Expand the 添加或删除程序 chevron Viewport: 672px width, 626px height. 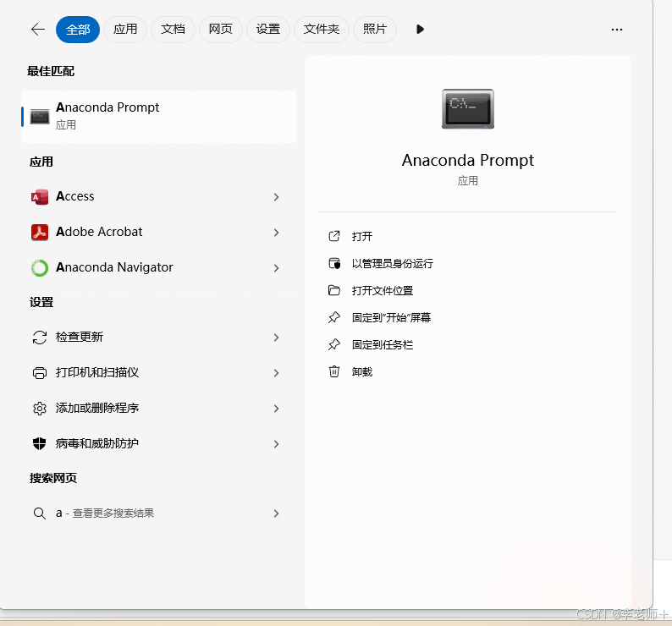click(x=277, y=409)
